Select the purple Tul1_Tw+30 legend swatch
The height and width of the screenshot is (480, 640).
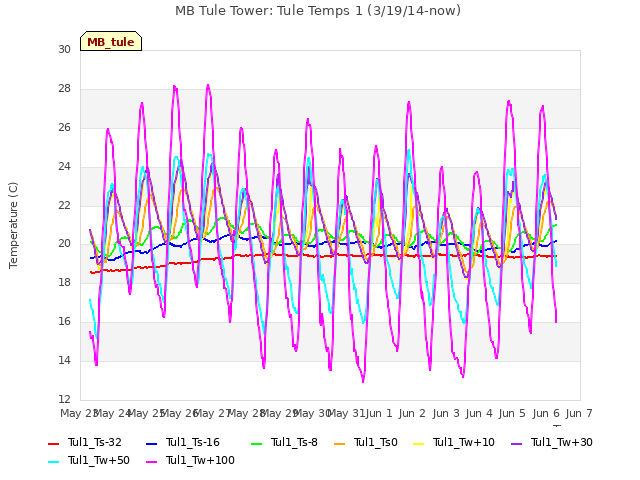[517, 443]
